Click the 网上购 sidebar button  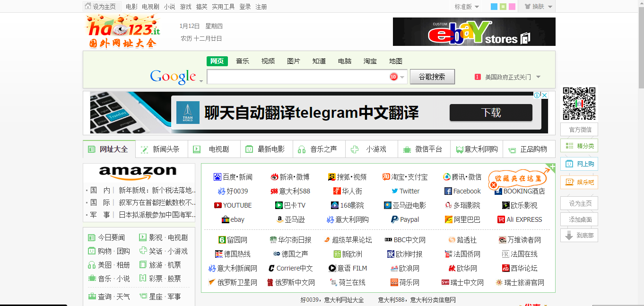[579, 164]
